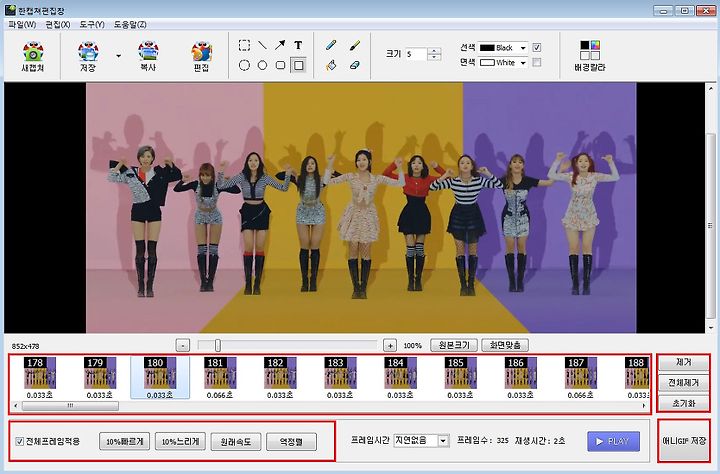Select the ellipse shape tool
This screenshot has height=474, width=720.
click(x=262, y=65)
